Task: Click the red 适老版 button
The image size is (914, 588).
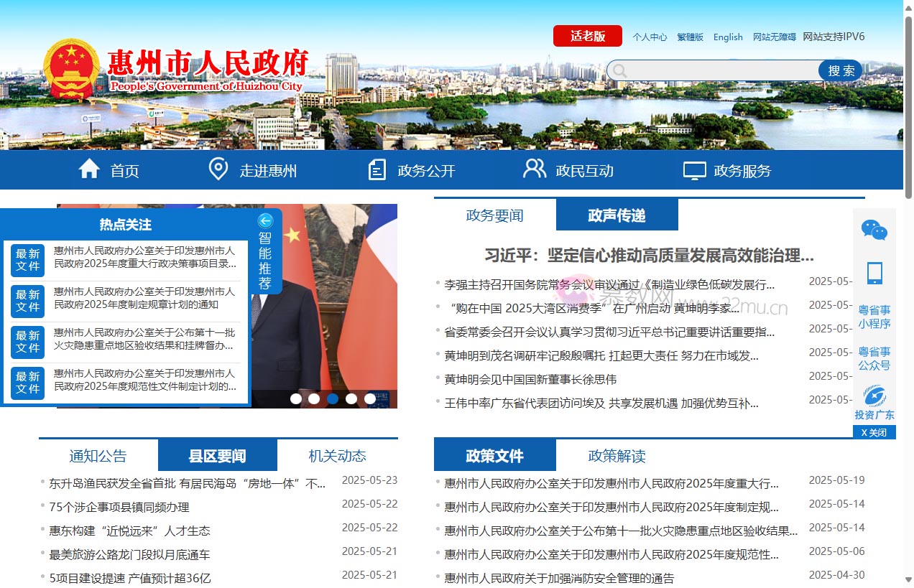Action: pyautogui.click(x=587, y=36)
